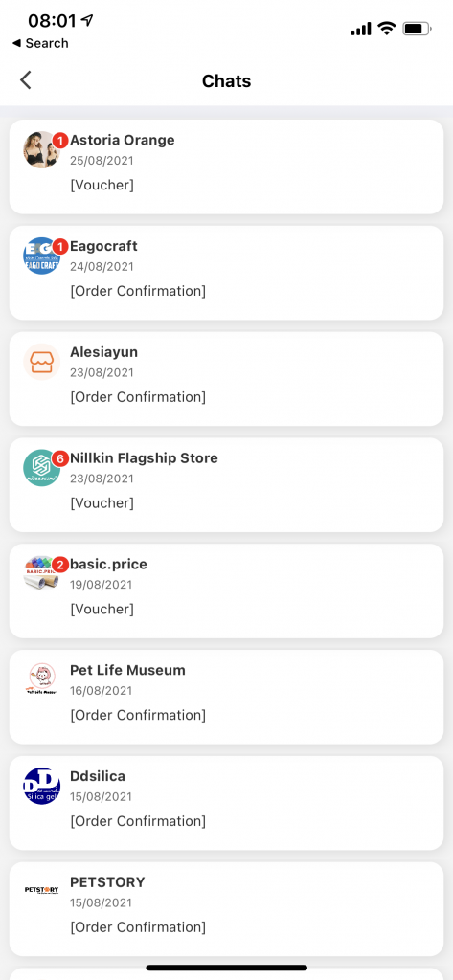Open Astoria Orange chat

226,167
